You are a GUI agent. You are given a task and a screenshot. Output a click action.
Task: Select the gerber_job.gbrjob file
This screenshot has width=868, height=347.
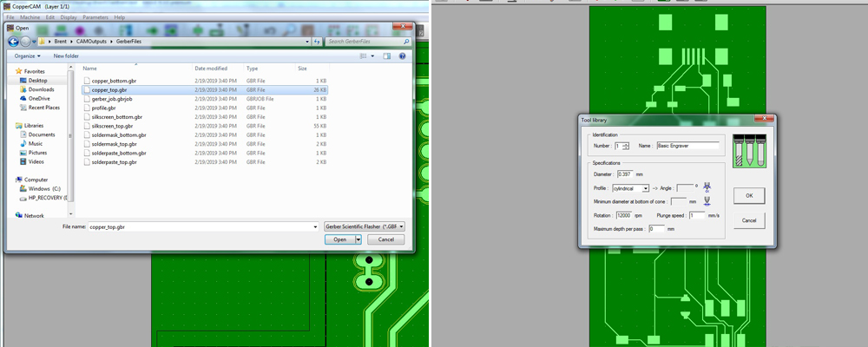coord(205,99)
